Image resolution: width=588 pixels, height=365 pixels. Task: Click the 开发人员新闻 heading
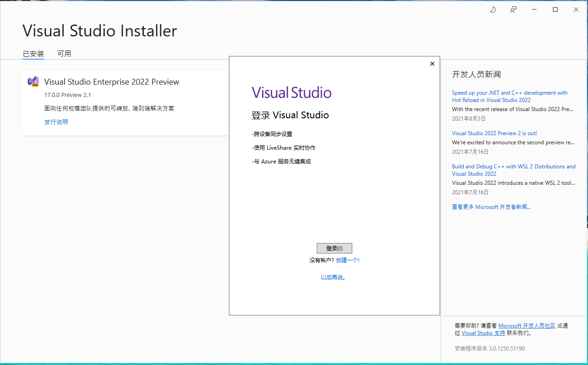tap(476, 74)
